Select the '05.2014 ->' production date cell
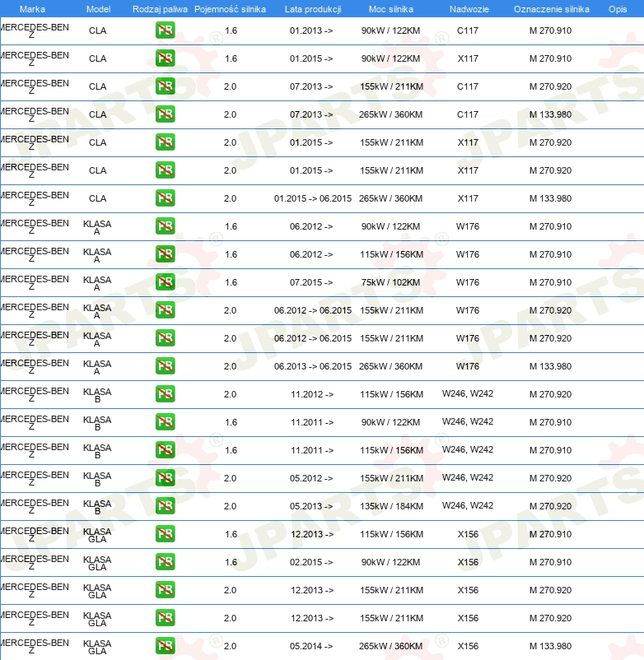 tap(311, 646)
